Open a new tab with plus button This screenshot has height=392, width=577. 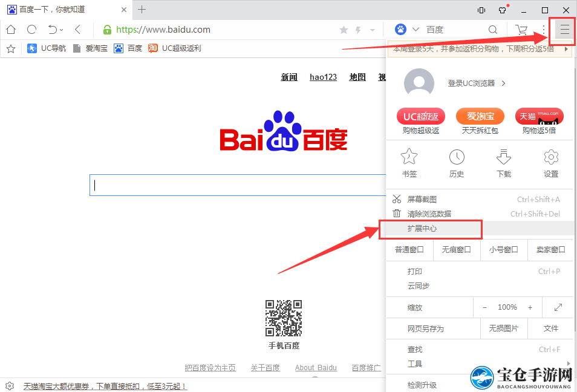(142, 10)
